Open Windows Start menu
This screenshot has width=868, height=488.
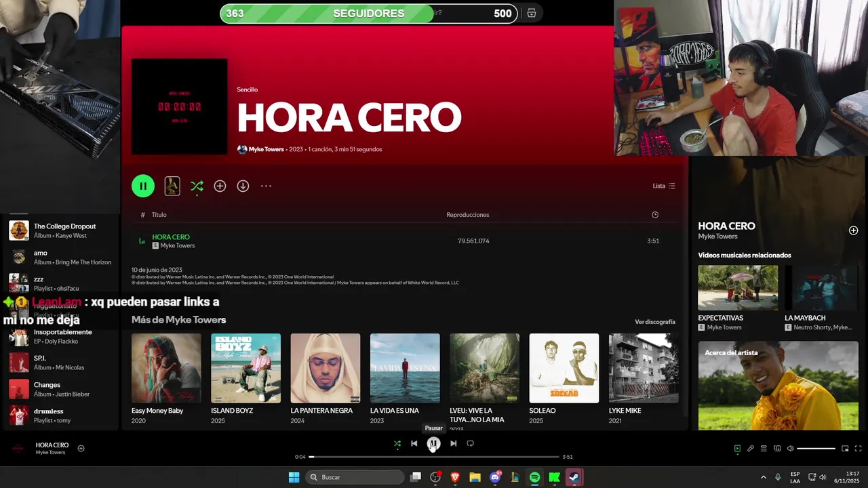[294, 477]
